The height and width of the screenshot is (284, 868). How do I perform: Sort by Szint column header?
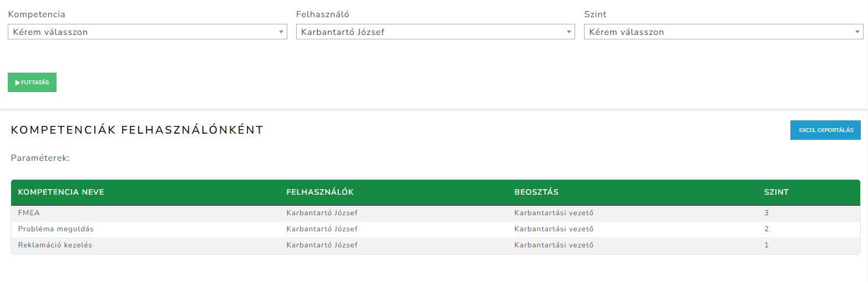[776, 192]
